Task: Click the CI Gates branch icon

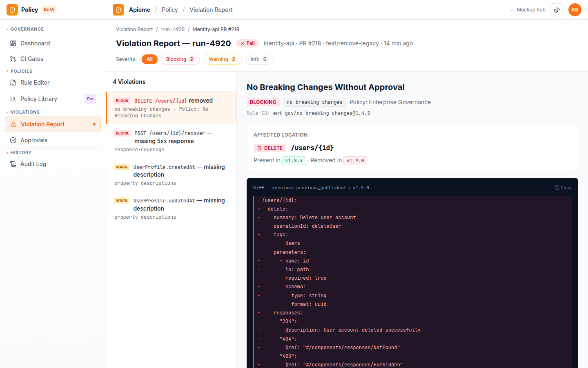Action: click(13, 59)
